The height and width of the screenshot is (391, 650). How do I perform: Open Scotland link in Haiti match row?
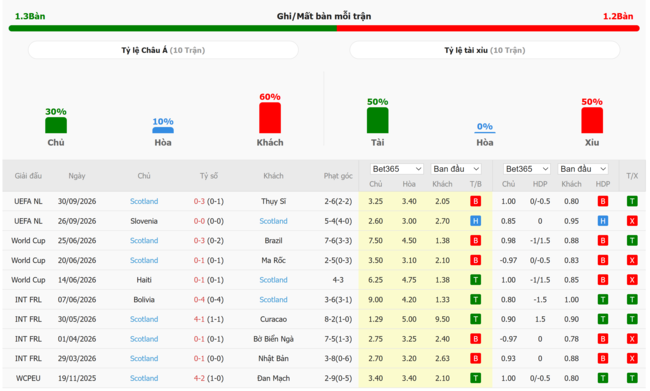coord(273,280)
